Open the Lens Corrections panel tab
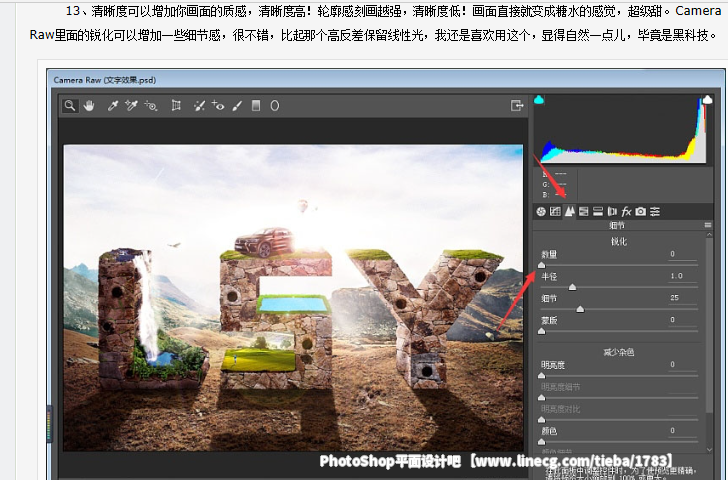 point(612,212)
